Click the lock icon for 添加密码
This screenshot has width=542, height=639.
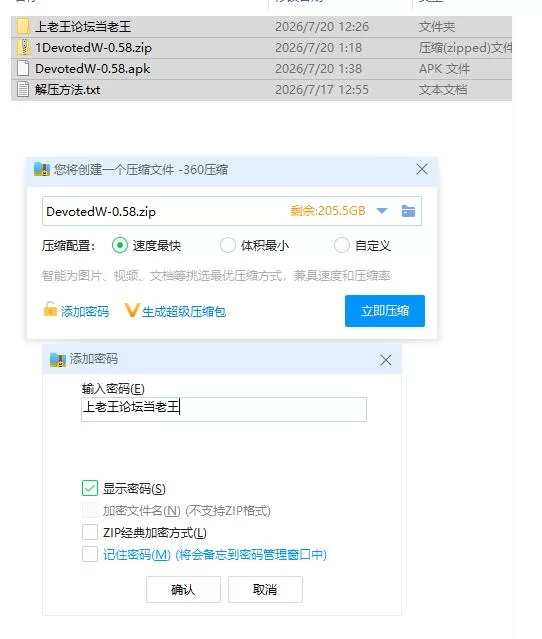tap(50, 310)
